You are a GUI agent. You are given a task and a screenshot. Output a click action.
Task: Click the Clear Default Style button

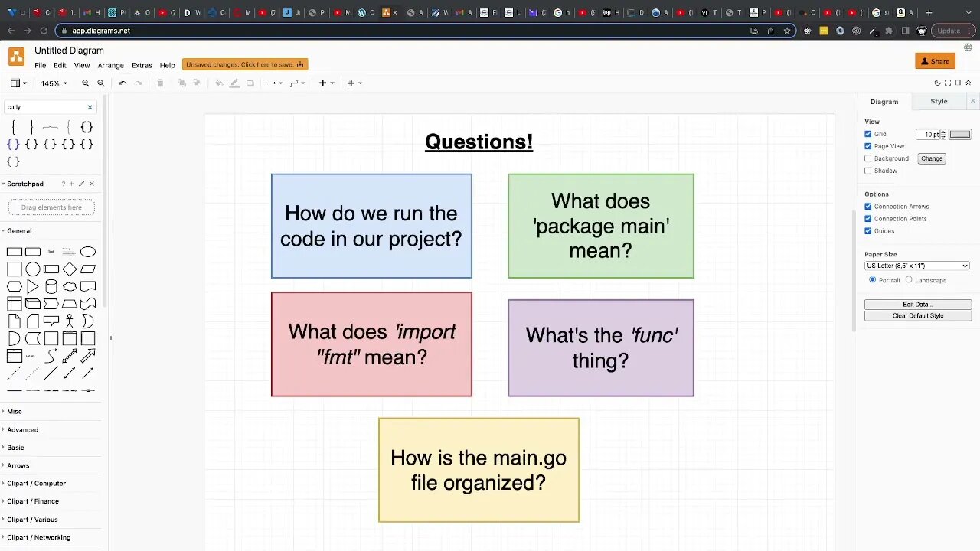(918, 315)
